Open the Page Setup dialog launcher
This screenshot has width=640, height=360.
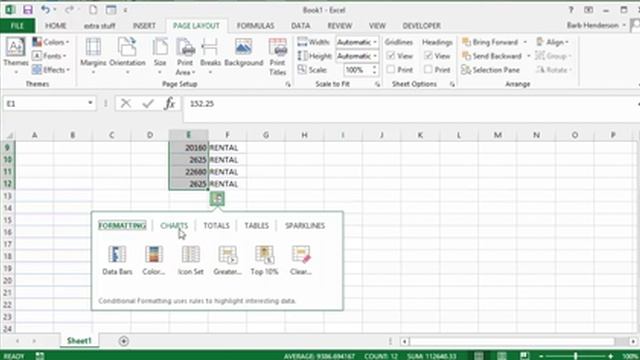click(288, 84)
